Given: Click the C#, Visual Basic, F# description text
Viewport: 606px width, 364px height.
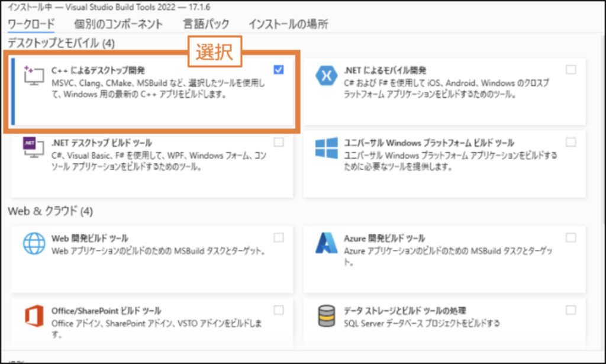Looking at the screenshot, I should 159,161.
